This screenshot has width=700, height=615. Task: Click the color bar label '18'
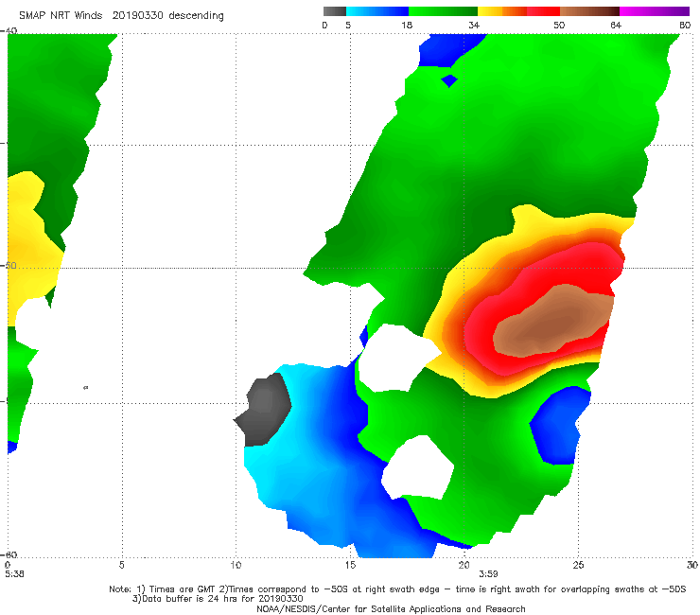pos(407,26)
